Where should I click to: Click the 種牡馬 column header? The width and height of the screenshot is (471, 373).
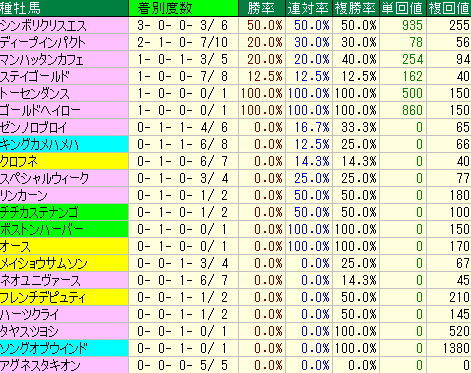click(x=64, y=8)
